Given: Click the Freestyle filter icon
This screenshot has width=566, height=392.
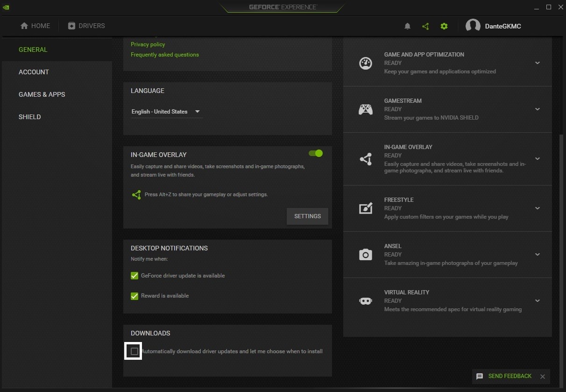Looking at the screenshot, I should coord(366,208).
